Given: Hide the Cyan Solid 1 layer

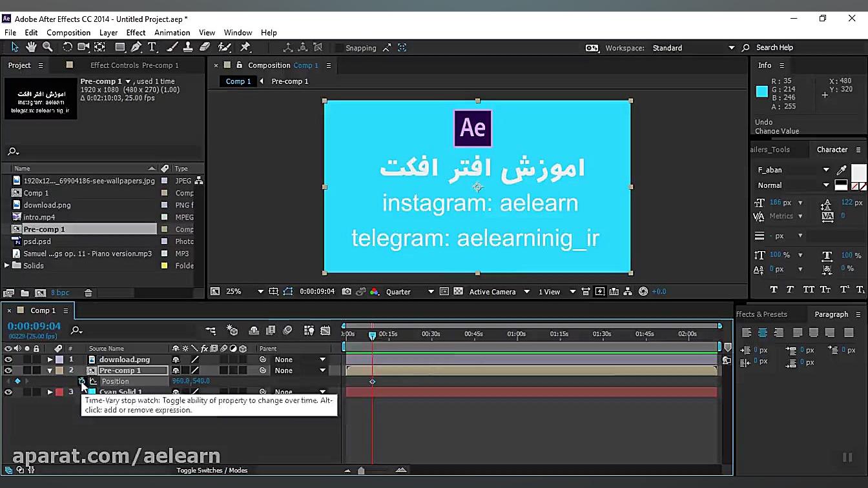Looking at the screenshot, I should tap(8, 392).
